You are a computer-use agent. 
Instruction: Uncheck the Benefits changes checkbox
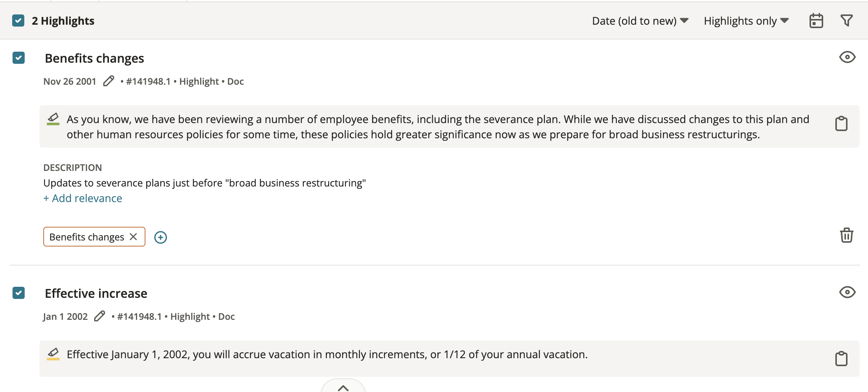tap(19, 58)
